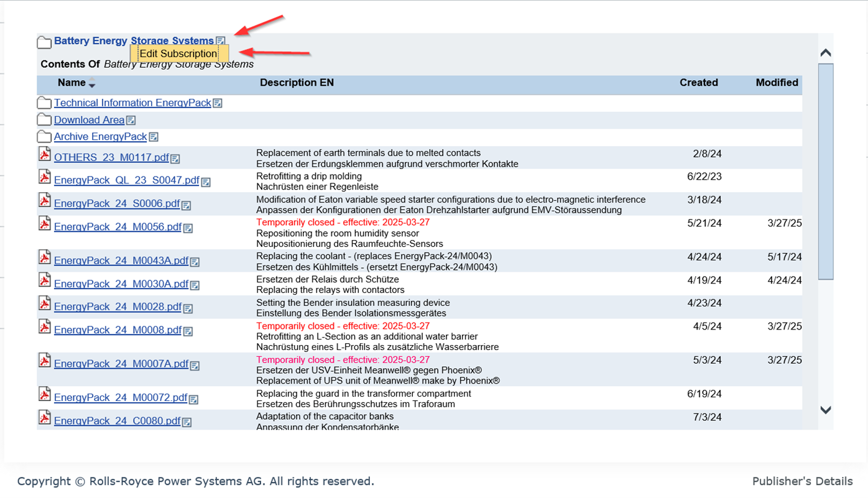Open EnergyPack_24_M0043A.pdf document
The width and height of the screenshot is (868, 498).
pyautogui.click(x=121, y=261)
